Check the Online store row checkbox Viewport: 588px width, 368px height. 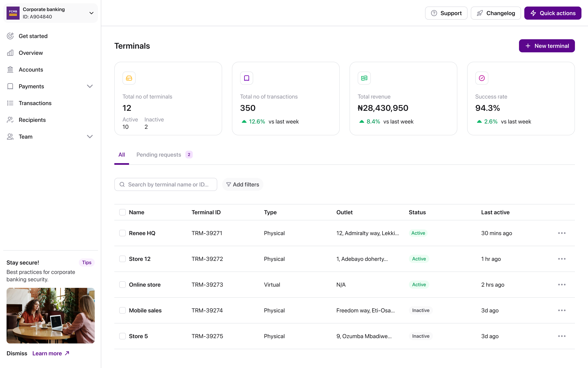coord(122,285)
